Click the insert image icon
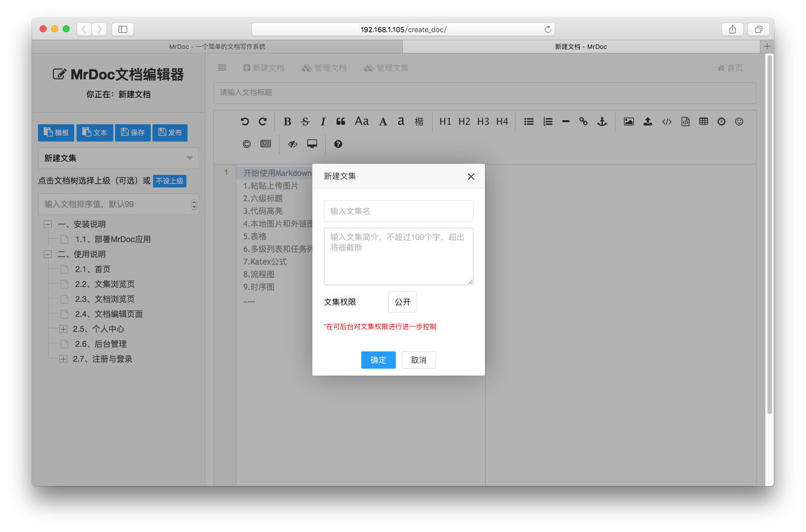The width and height of the screenshot is (806, 532). (x=629, y=121)
